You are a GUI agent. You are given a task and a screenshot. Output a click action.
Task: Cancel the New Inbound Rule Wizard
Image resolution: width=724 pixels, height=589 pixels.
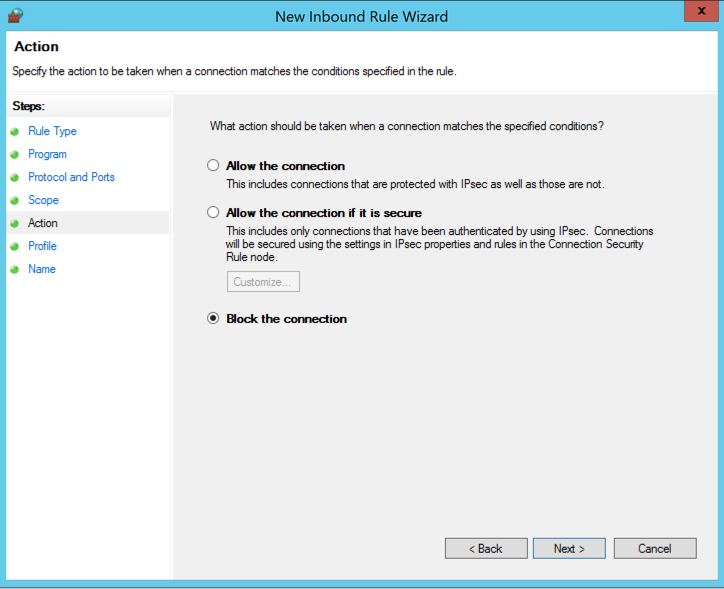[655, 548]
